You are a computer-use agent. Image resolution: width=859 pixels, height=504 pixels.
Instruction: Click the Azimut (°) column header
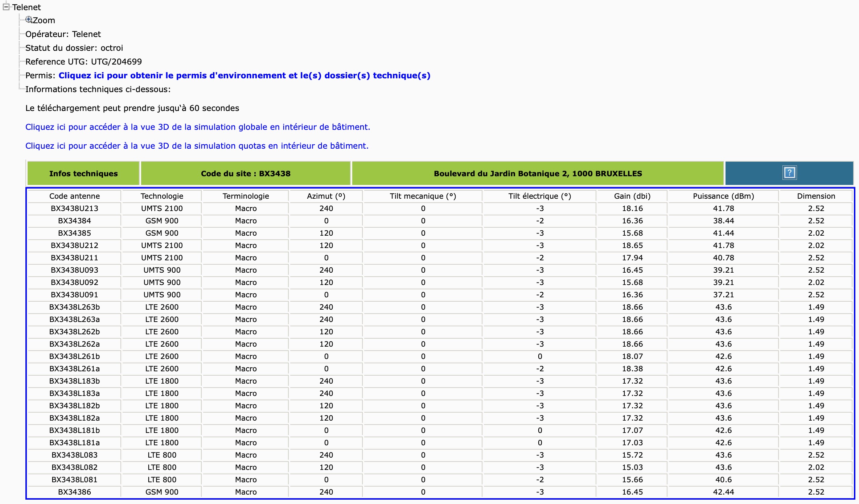pos(326,196)
